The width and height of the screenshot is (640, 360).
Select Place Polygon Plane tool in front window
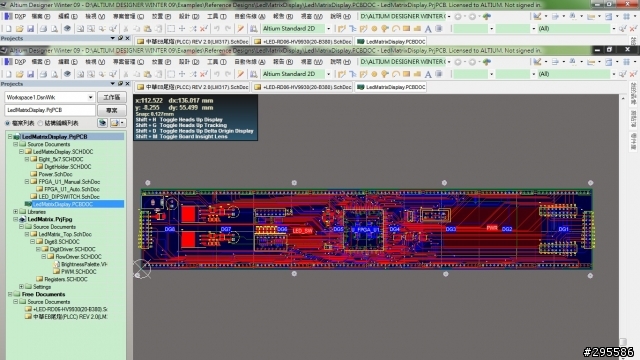(417, 74)
